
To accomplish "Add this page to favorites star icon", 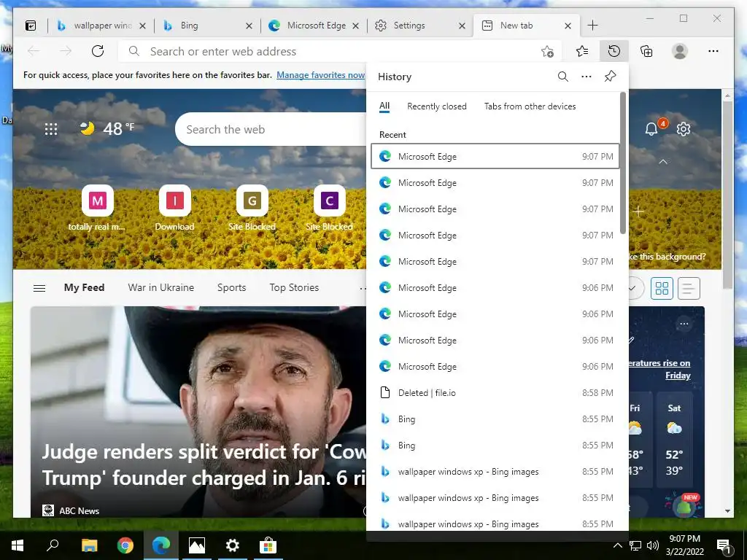I will tap(547, 52).
